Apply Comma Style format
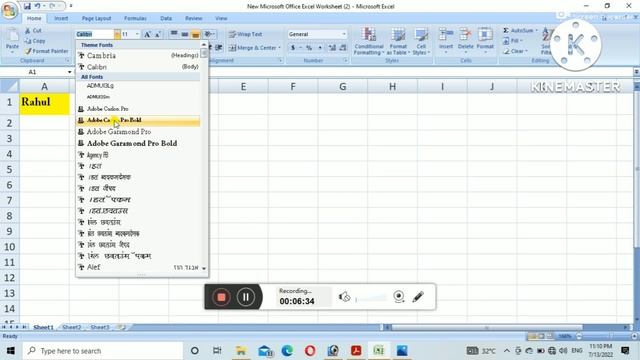This screenshot has height=360, width=640. [320, 48]
